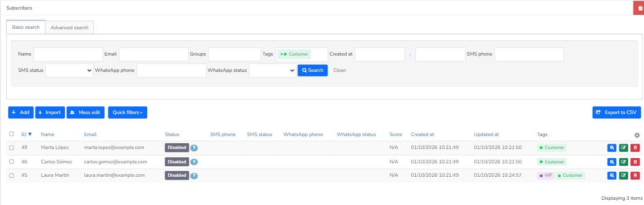Switch to Basic search tab
The image size is (644, 205).
tap(26, 27)
